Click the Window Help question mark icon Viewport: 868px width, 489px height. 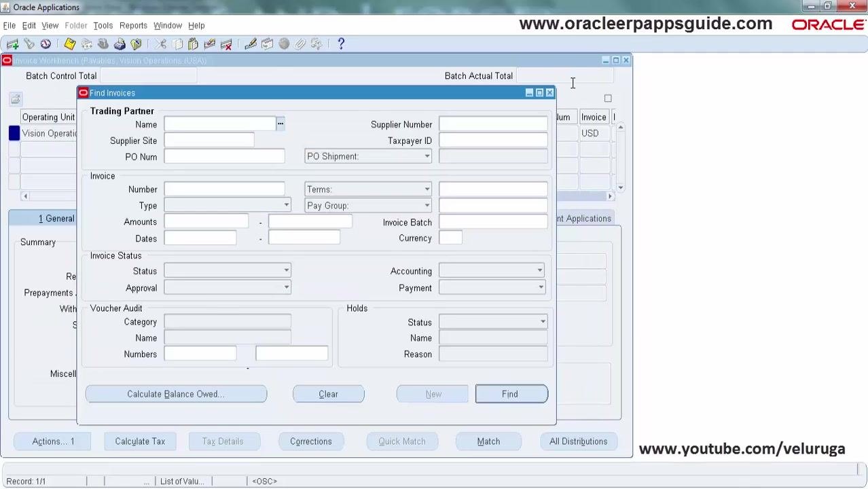tap(341, 44)
